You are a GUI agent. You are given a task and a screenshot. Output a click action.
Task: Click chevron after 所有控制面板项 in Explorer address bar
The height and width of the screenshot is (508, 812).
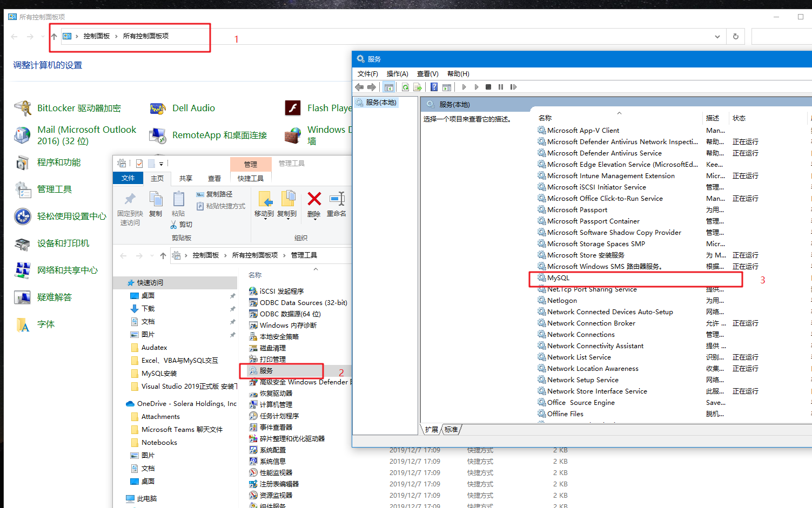[x=284, y=255]
